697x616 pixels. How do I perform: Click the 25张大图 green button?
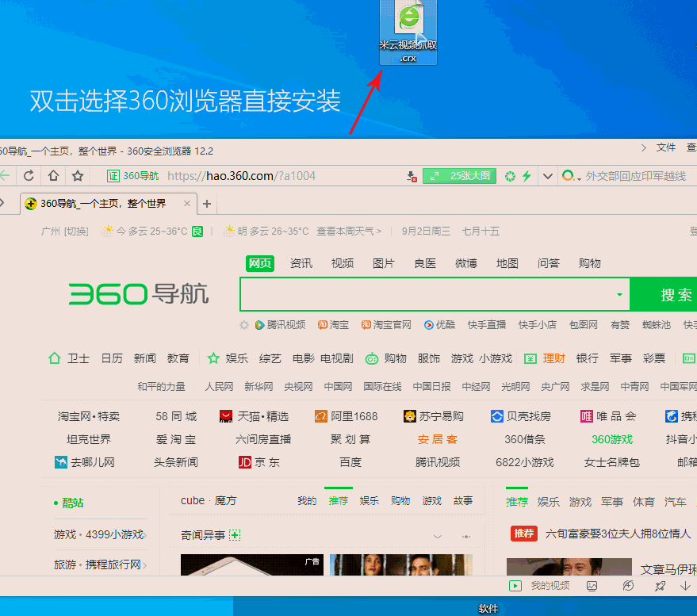459,176
